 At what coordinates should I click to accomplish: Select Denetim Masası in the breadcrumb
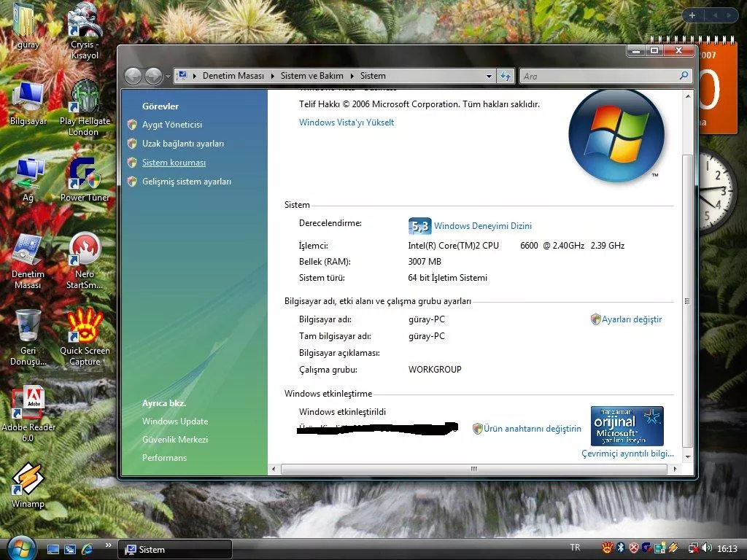click(233, 76)
